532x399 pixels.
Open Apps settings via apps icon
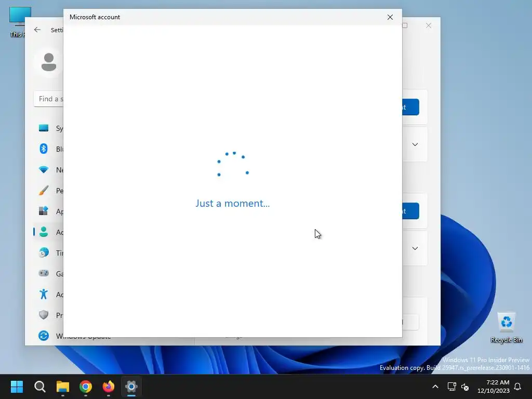pyautogui.click(x=44, y=211)
